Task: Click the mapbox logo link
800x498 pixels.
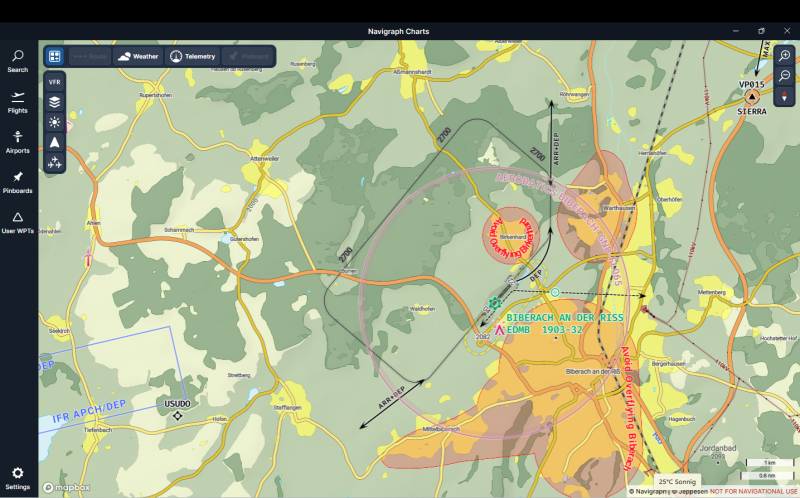Action: (x=66, y=487)
